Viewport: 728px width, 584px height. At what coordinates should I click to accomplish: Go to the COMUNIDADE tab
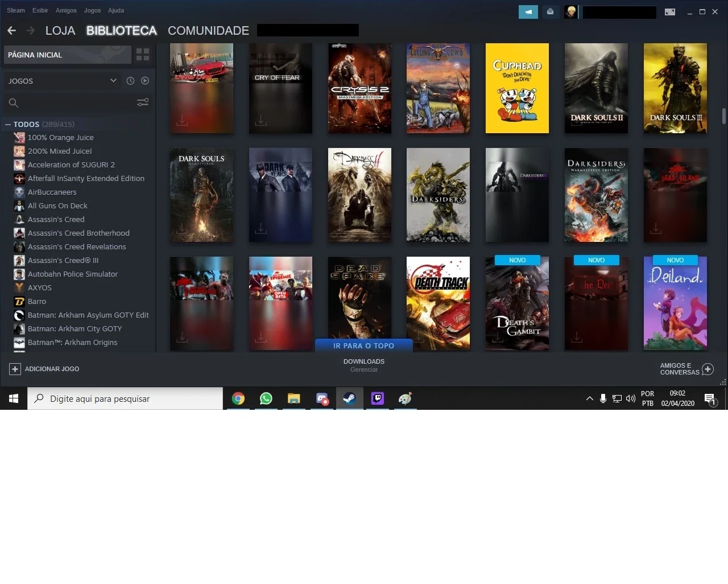208,31
